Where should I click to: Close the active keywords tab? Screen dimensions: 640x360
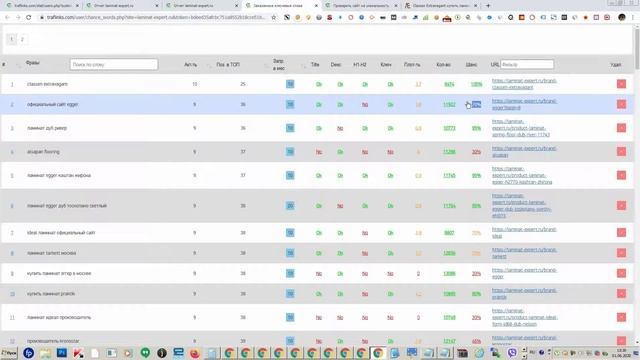(x=316, y=6)
